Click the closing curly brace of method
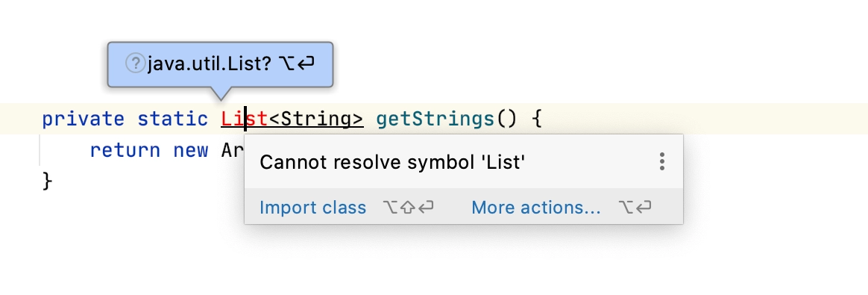Viewport: 868px width, 295px height. coord(48,181)
